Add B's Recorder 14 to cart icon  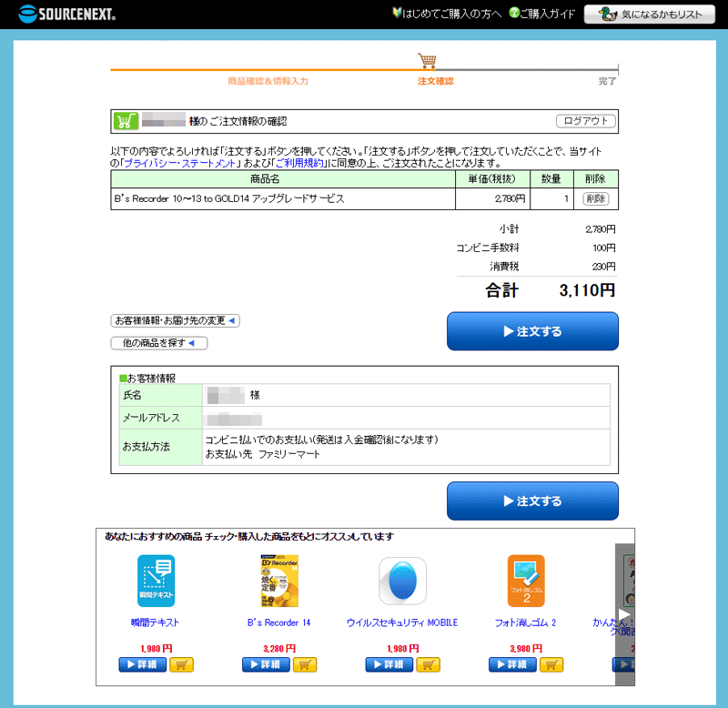click(305, 665)
